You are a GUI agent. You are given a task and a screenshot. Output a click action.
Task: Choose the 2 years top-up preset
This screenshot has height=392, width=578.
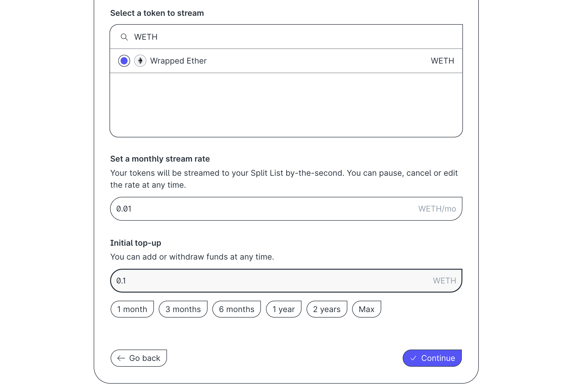tap(327, 309)
